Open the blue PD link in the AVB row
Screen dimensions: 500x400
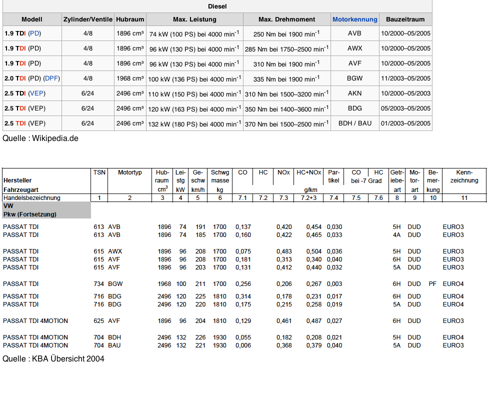(34, 33)
